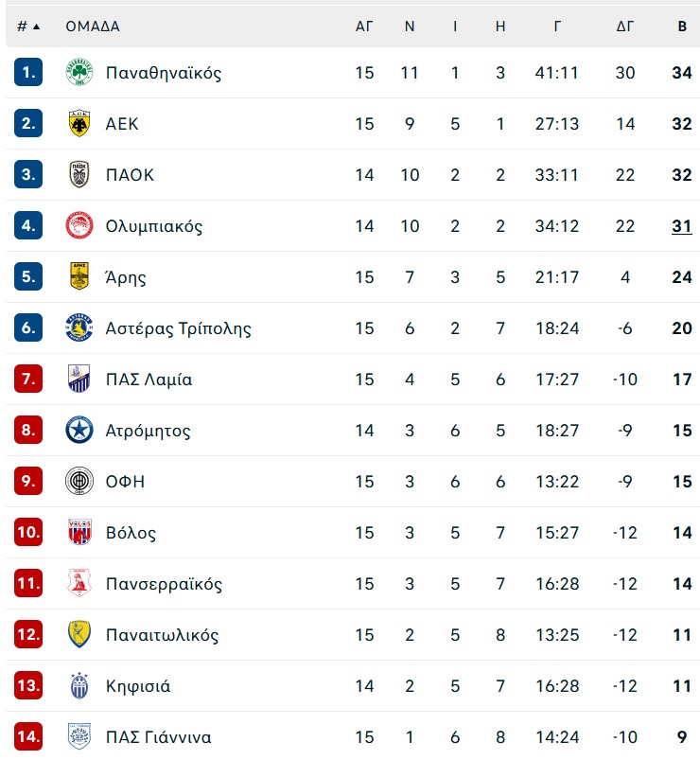Select the Βόλος team crest
This screenshot has width=700, height=760.
pos(79,532)
